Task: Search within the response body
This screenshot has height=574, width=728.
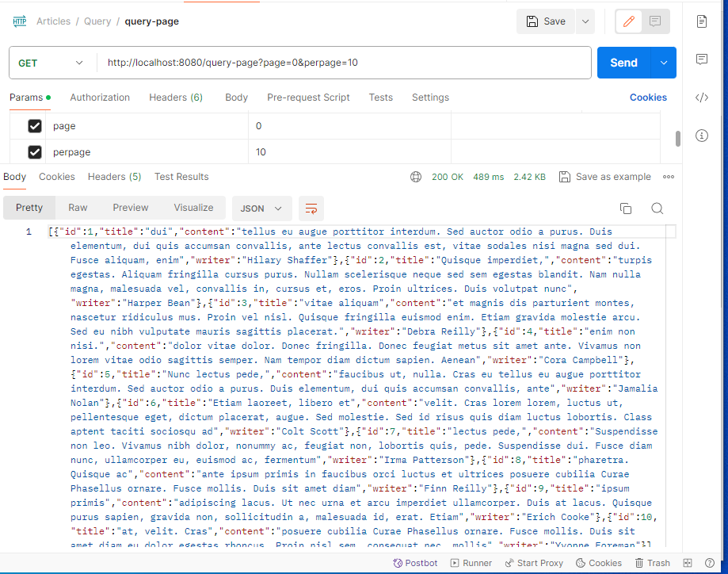Action: point(657,207)
